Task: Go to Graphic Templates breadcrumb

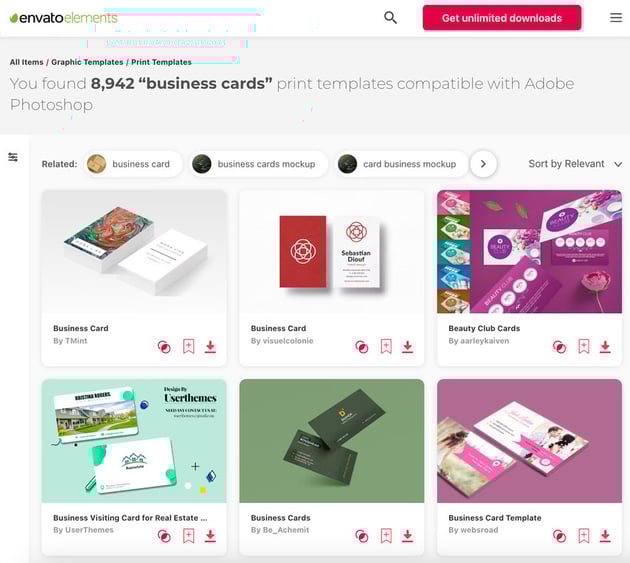Action: 87,62
